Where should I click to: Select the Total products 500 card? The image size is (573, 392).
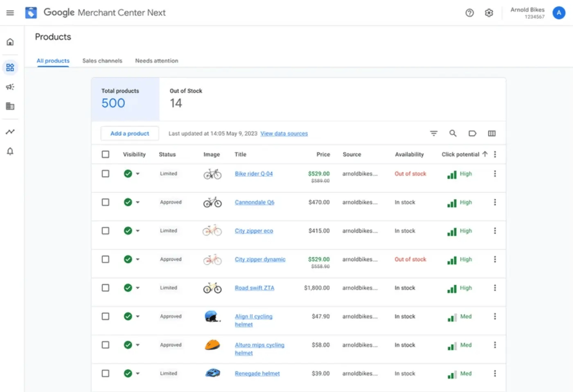[125, 99]
